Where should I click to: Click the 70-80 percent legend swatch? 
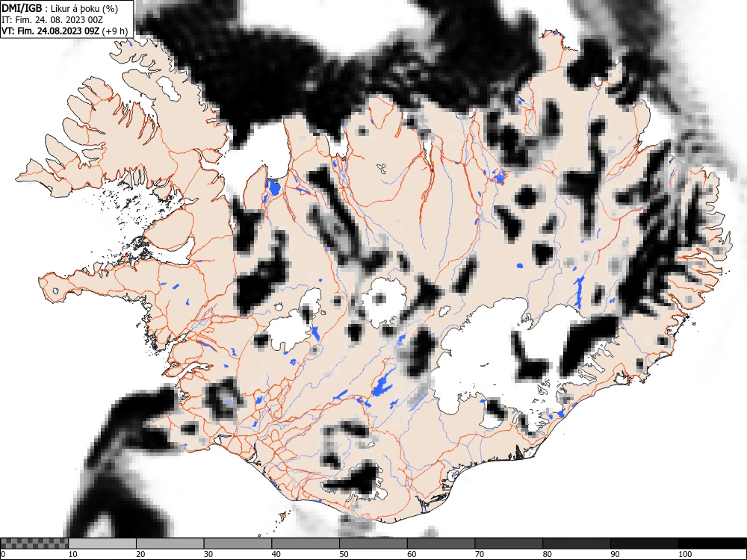coord(509,544)
